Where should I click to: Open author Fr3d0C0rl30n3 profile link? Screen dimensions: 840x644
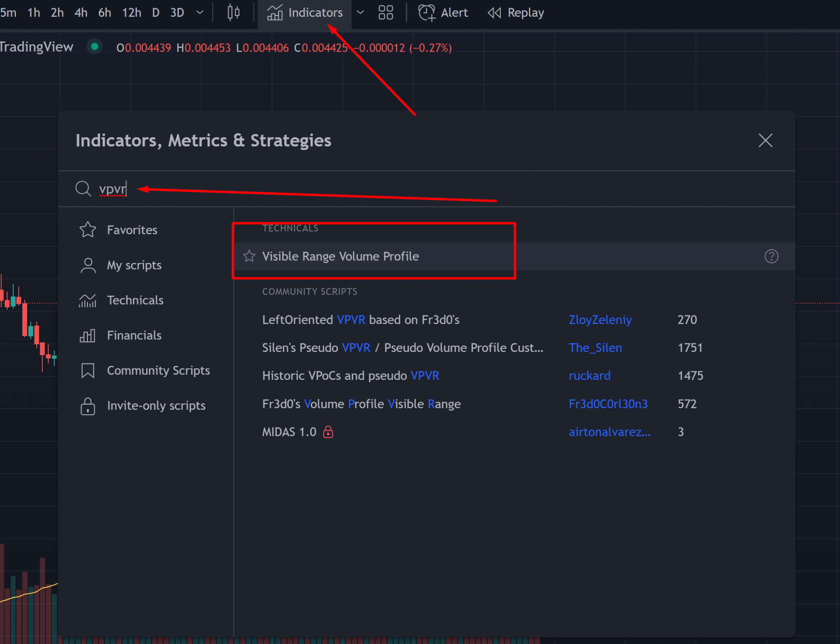click(x=608, y=404)
